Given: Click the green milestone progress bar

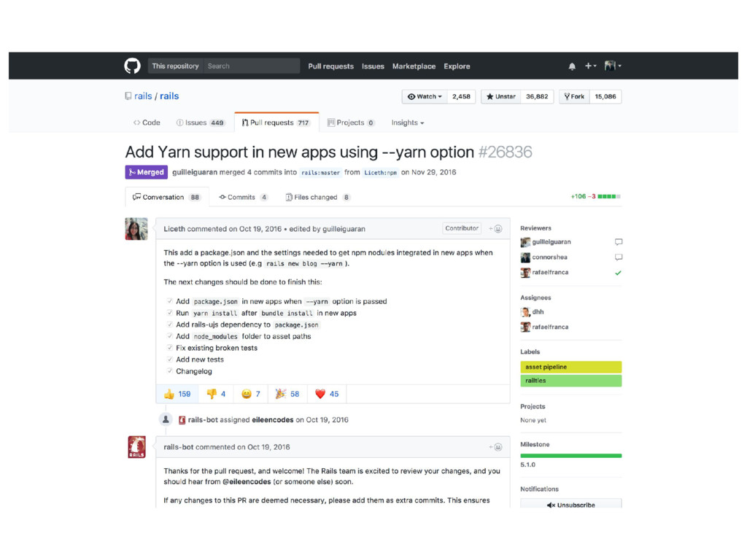Looking at the screenshot, I should pyautogui.click(x=570, y=456).
